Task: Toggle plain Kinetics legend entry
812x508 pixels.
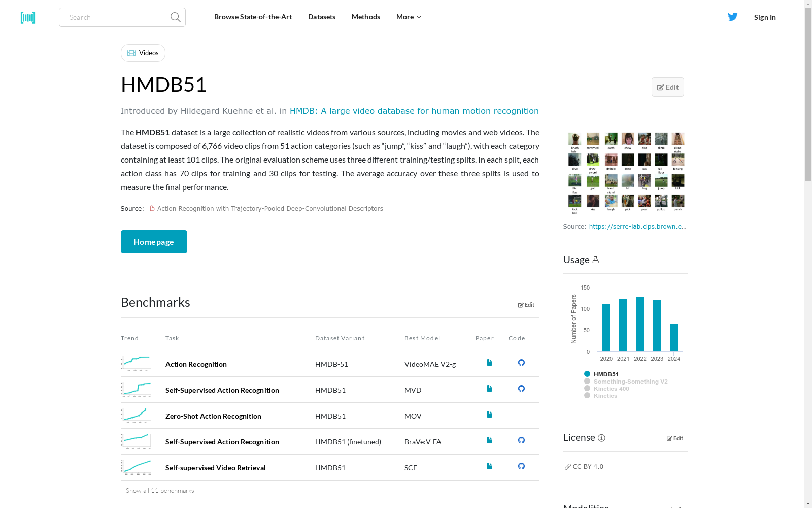Action: [x=601, y=396]
